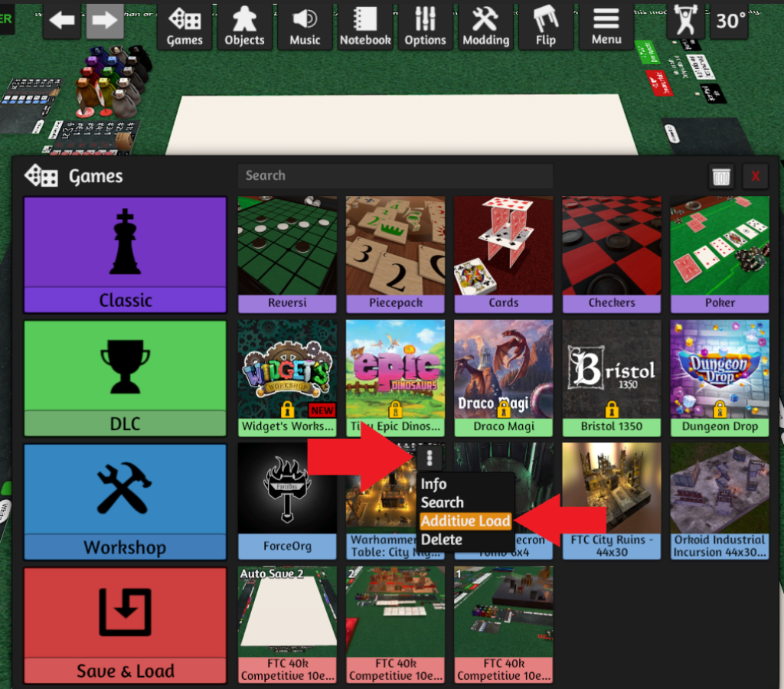The height and width of the screenshot is (689, 784).
Task: Click the three-dot menu on workshop item
Action: tap(430, 458)
